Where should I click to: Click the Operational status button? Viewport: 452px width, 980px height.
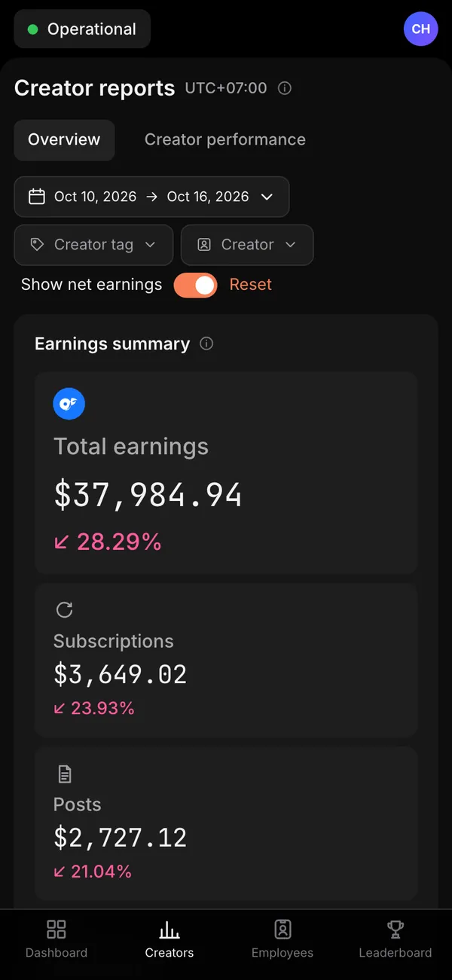82,29
